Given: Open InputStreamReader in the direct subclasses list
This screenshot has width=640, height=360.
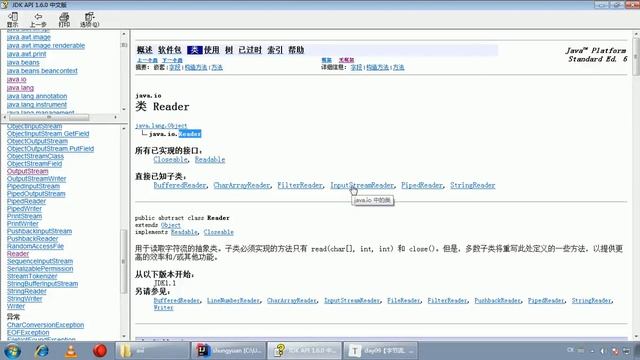Looking at the screenshot, I should [362, 185].
